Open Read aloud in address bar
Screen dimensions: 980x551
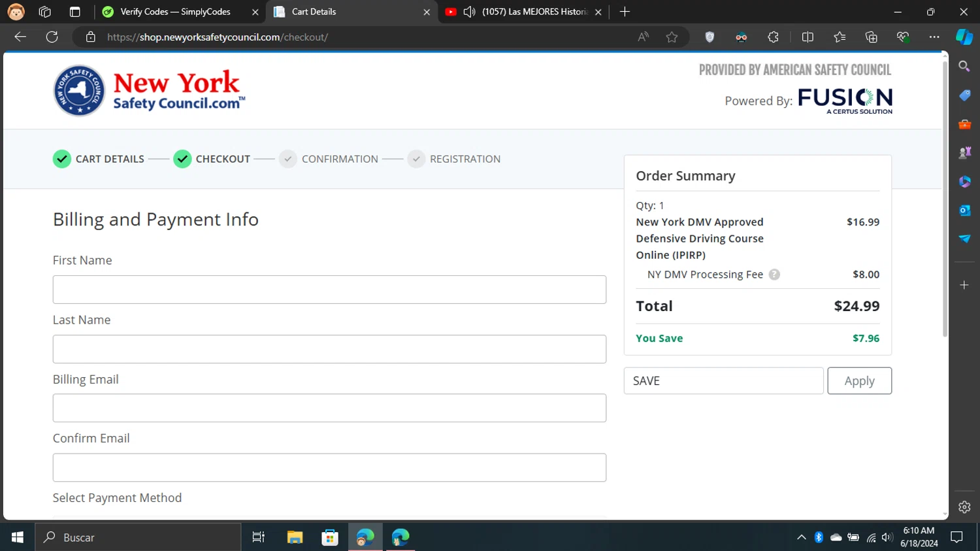644,37
